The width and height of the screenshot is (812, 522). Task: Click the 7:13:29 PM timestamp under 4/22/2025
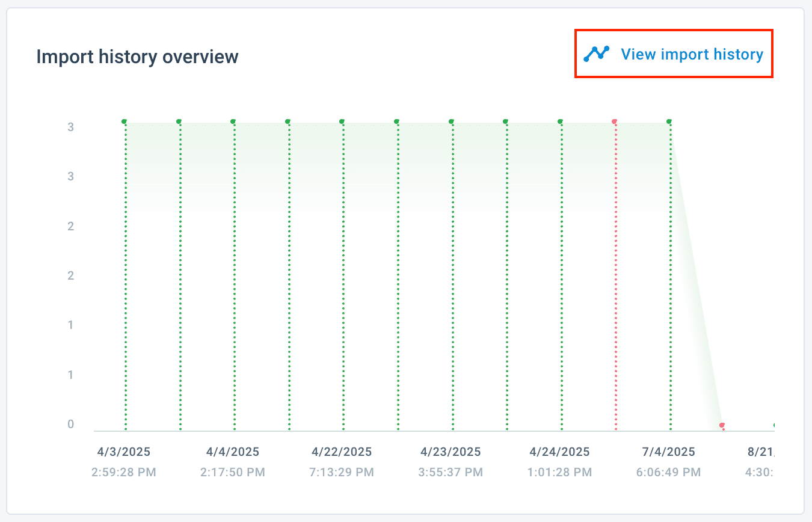point(342,473)
